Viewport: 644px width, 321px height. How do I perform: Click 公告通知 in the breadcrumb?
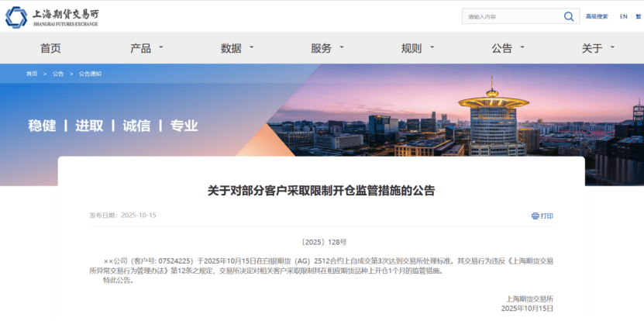(x=90, y=74)
